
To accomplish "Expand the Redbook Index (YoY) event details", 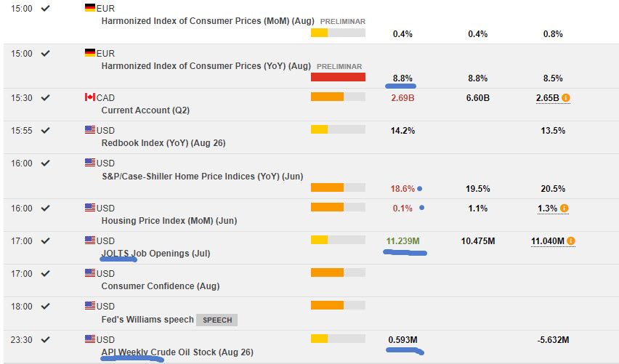I will point(163,143).
